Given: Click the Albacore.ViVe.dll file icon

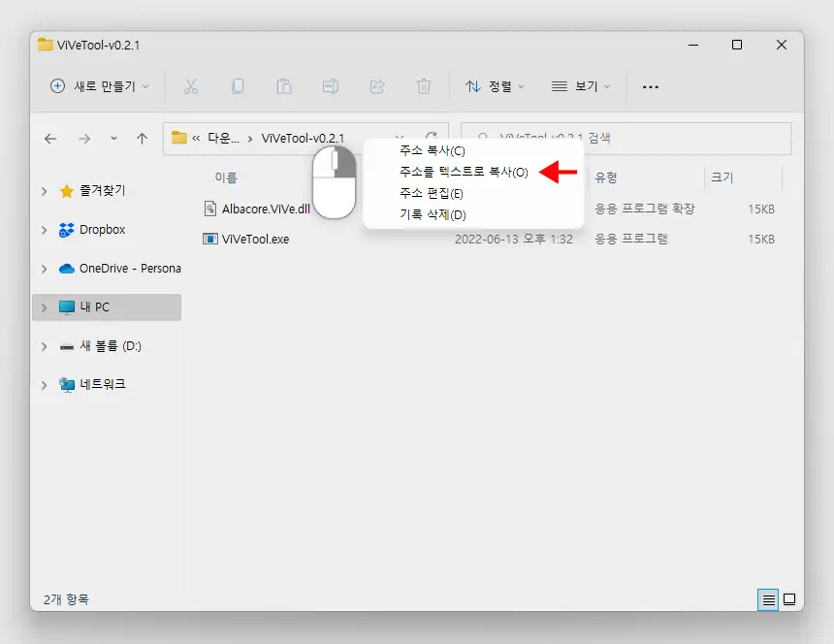Looking at the screenshot, I should [x=210, y=209].
